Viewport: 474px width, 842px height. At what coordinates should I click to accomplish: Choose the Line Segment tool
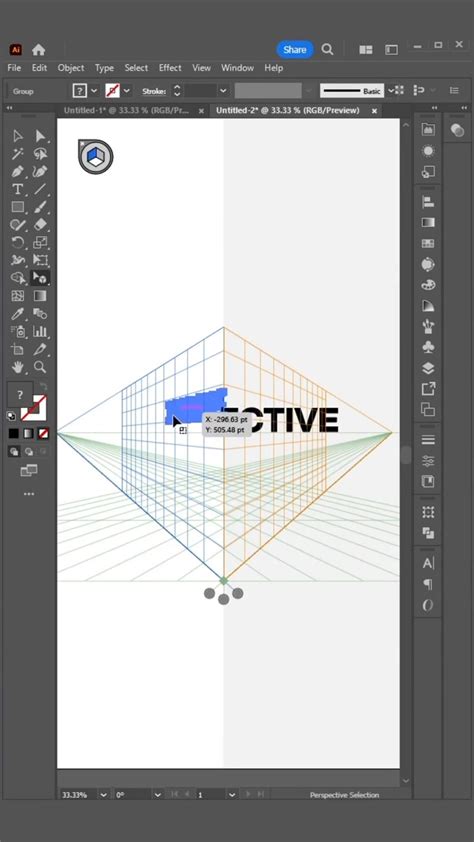tap(40, 190)
